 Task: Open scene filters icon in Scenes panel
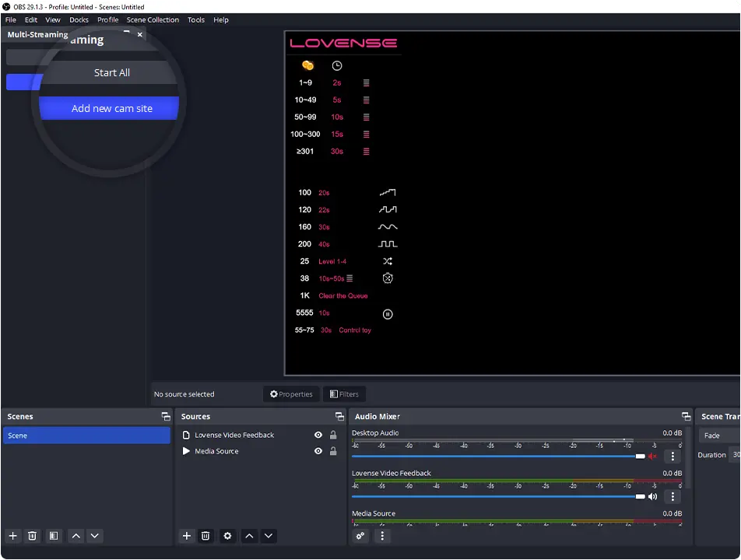[54, 536]
